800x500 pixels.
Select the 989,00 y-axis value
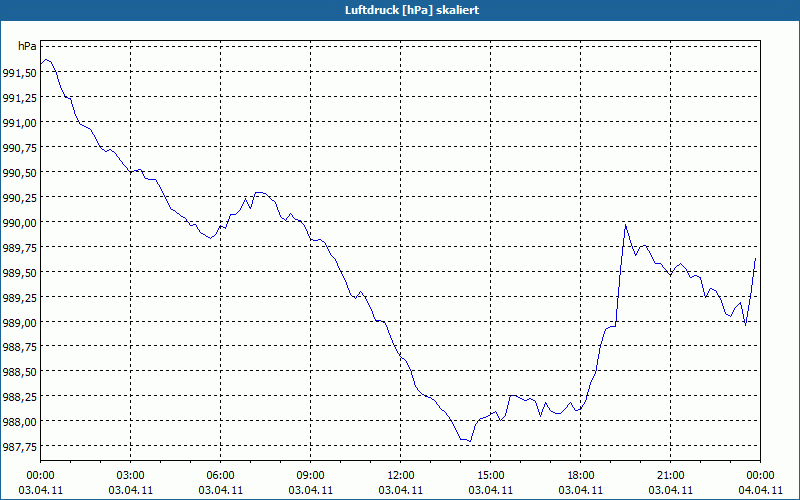[x=19, y=323]
